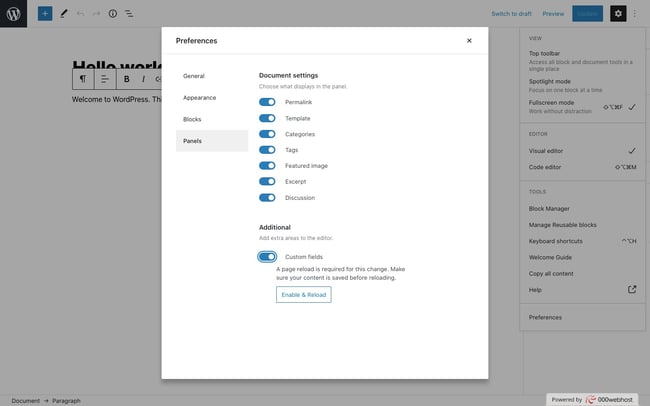Open the Appearance preferences tab
This screenshot has width=650, height=406.
point(212,97)
